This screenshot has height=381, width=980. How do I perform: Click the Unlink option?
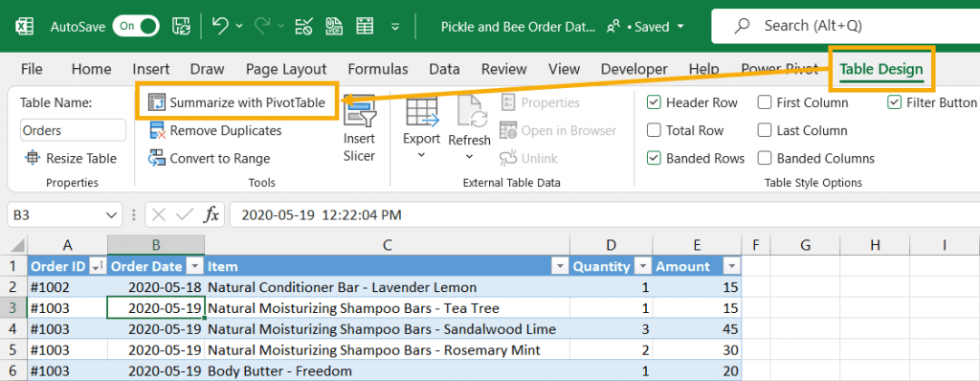528,158
